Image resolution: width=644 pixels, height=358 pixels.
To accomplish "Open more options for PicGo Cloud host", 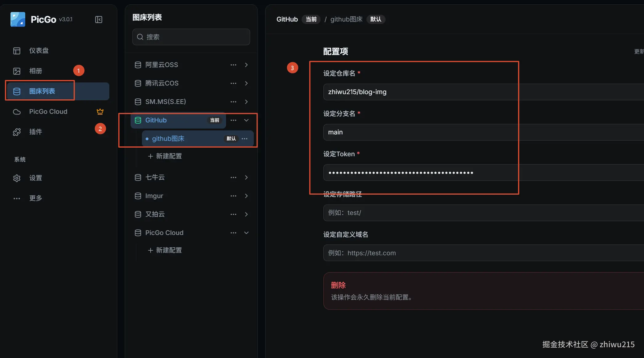I will pyautogui.click(x=233, y=233).
